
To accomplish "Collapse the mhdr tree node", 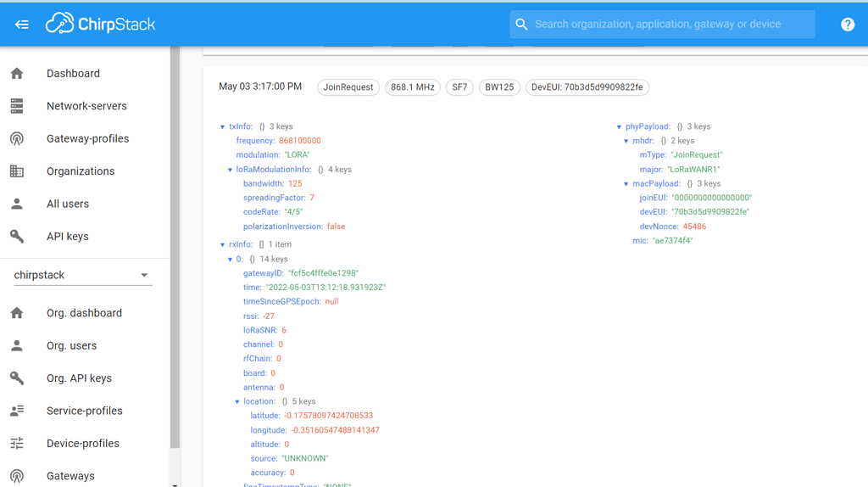I will 626,142.
